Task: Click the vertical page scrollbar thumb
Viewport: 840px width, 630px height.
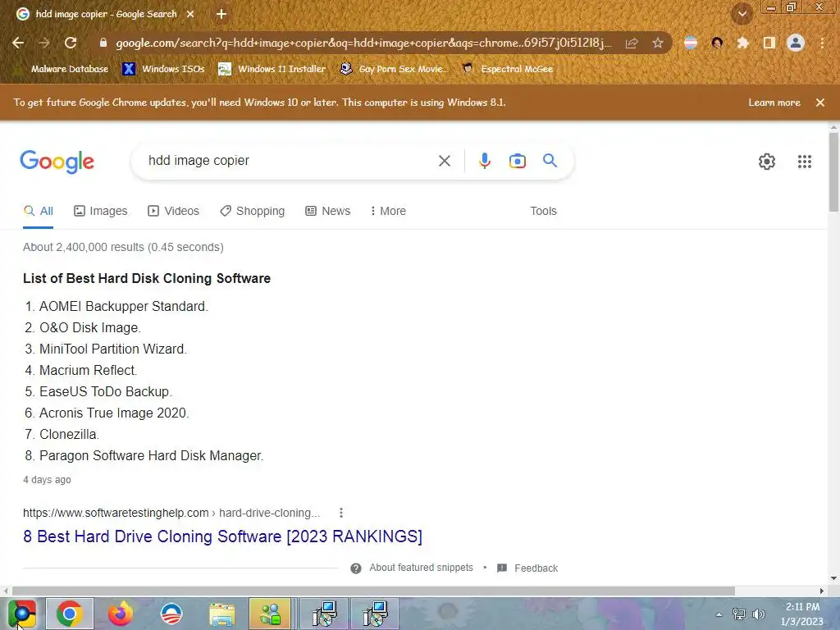Action: 833,171
